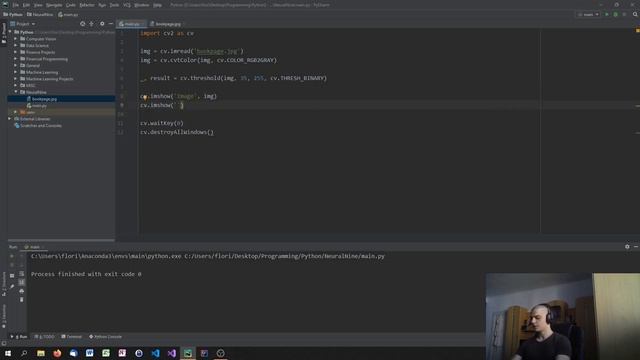Hide the Project panel with minus icon

pyautogui.click(x=111, y=24)
